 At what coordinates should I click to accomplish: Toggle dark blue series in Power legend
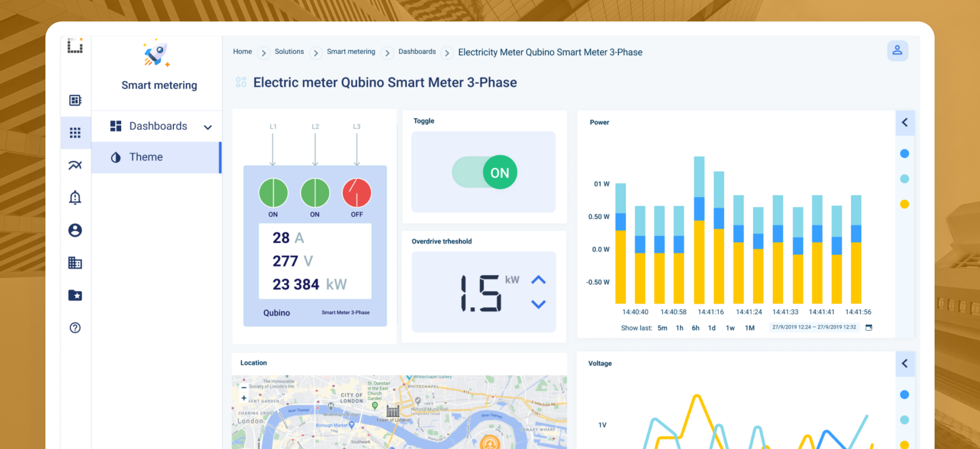coord(905,154)
